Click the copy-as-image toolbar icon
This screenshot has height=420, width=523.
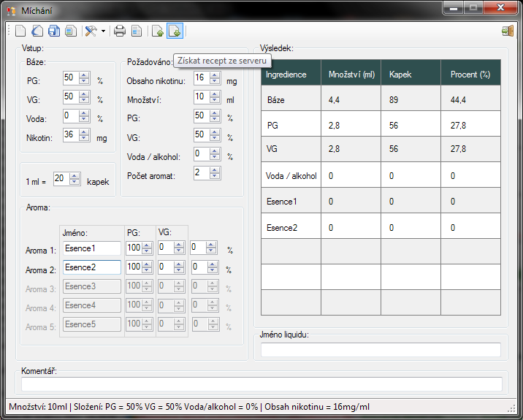click(70, 31)
